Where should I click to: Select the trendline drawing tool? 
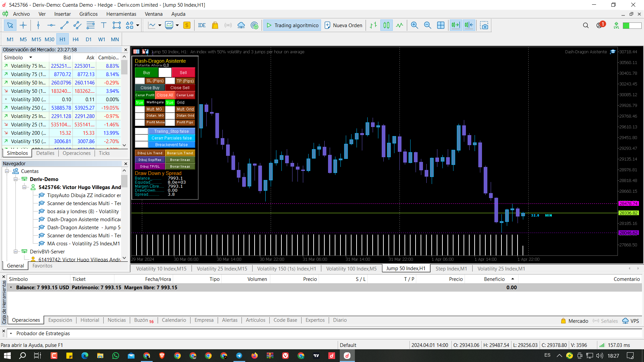[x=64, y=25]
